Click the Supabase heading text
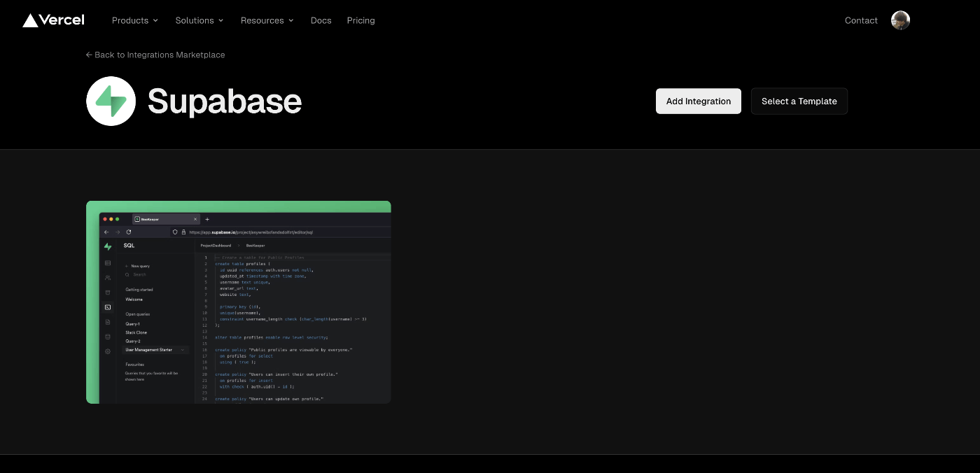This screenshot has height=473, width=980. [x=225, y=101]
